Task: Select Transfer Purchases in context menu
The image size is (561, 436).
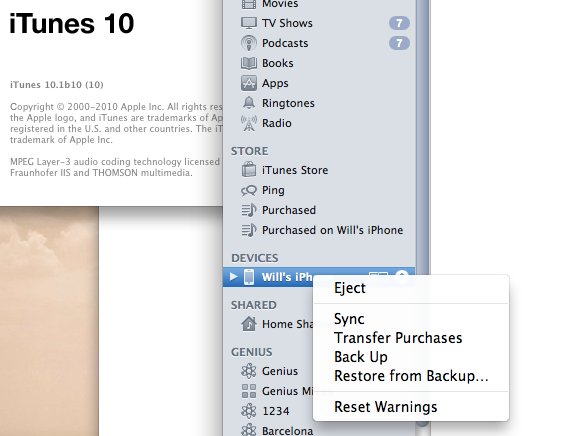Action: coord(398,338)
